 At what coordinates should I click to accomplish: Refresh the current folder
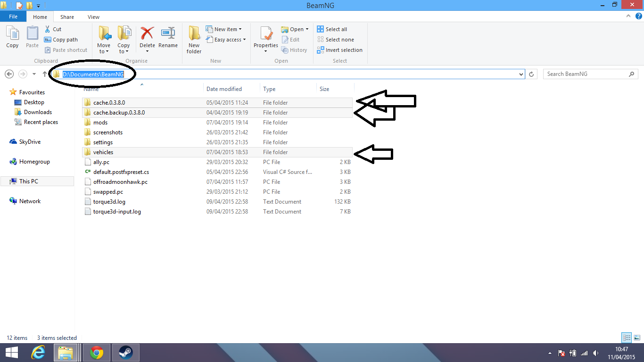pyautogui.click(x=532, y=74)
